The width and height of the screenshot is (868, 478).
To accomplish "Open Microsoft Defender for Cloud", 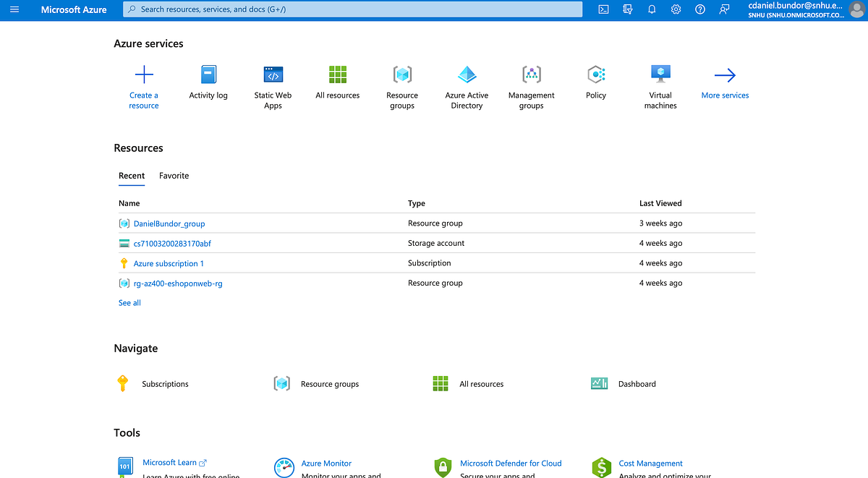I will 511,463.
